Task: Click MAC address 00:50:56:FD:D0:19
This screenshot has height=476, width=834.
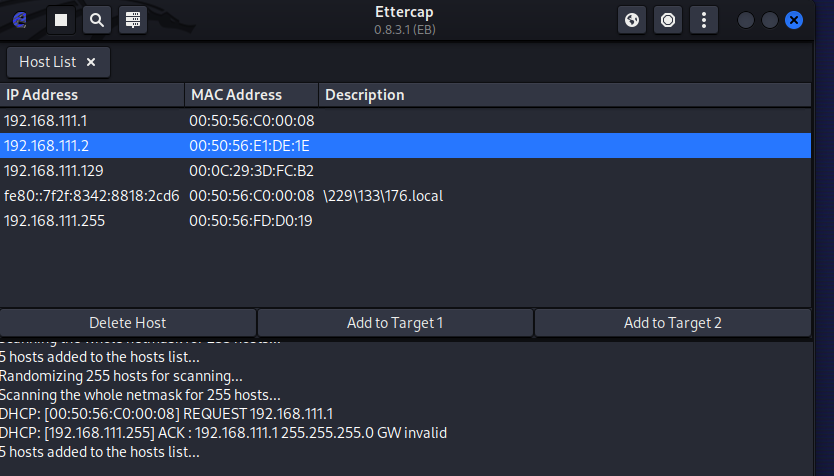Action: point(251,221)
